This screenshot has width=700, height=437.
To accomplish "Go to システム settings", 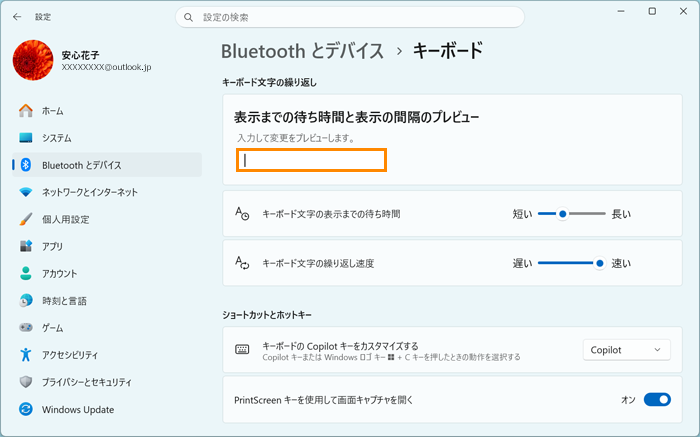I will tap(107, 138).
